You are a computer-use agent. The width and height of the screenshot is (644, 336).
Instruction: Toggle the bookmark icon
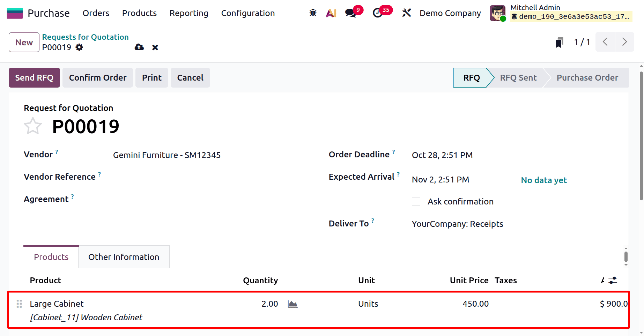point(559,42)
